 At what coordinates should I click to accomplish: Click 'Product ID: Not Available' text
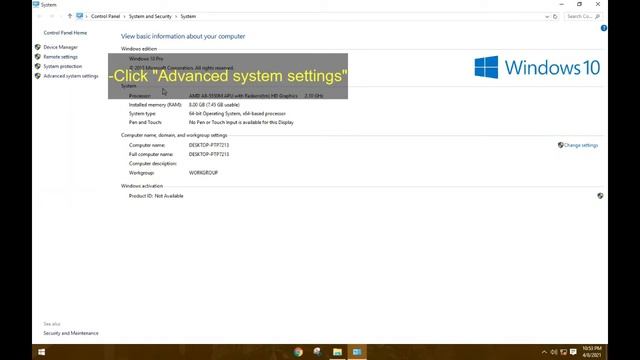click(x=156, y=196)
